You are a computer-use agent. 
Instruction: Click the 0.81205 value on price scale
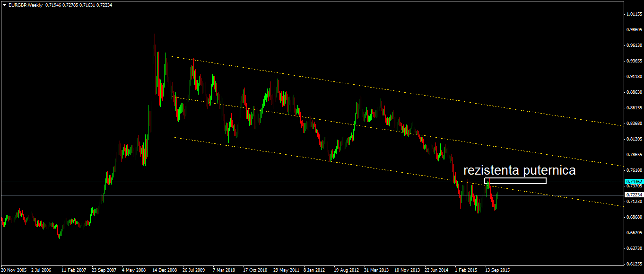click(x=634, y=139)
